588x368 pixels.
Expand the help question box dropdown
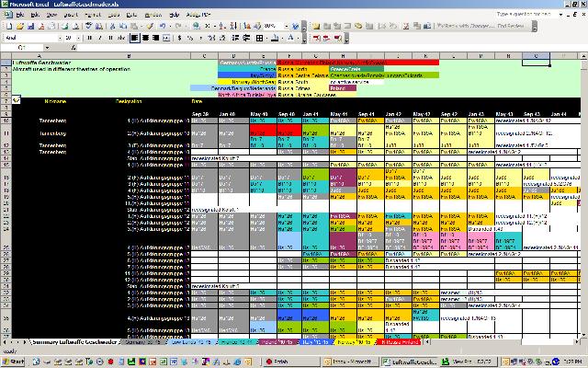pos(560,15)
